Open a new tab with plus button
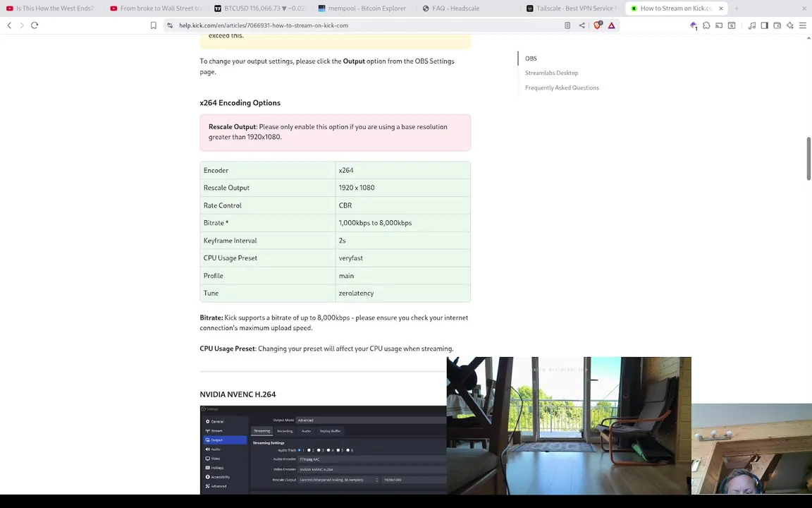 (x=737, y=8)
